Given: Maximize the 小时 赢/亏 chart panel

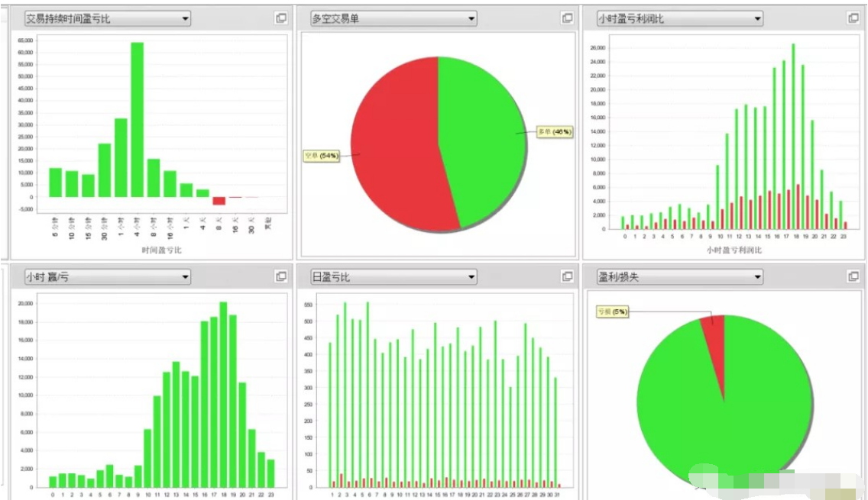Looking at the screenshot, I should (281, 276).
